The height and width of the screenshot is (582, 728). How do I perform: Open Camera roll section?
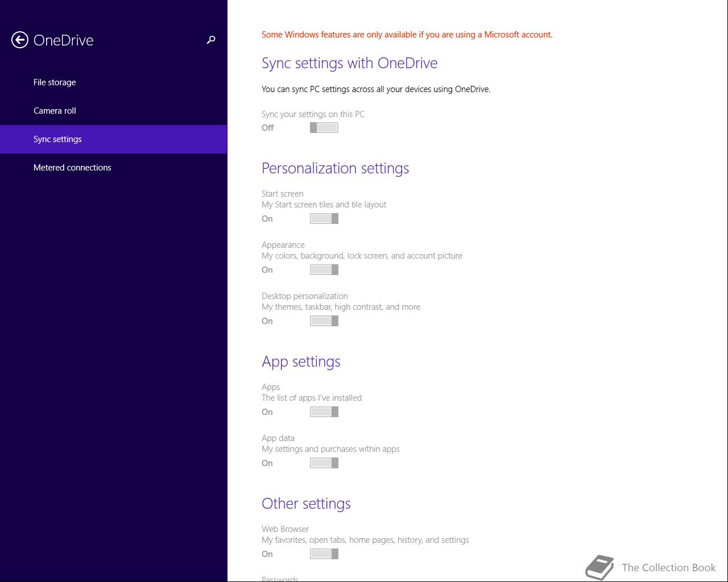[114, 111]
